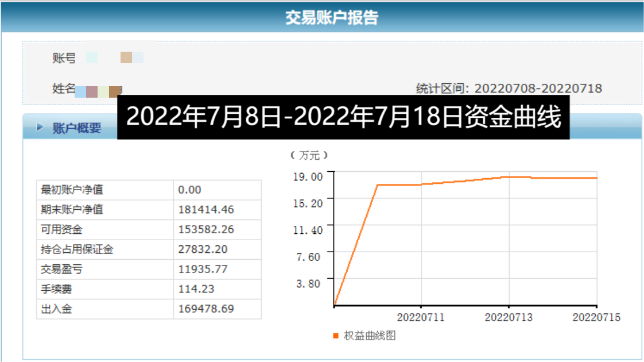Click the 19.00 y-axis label

308,177
